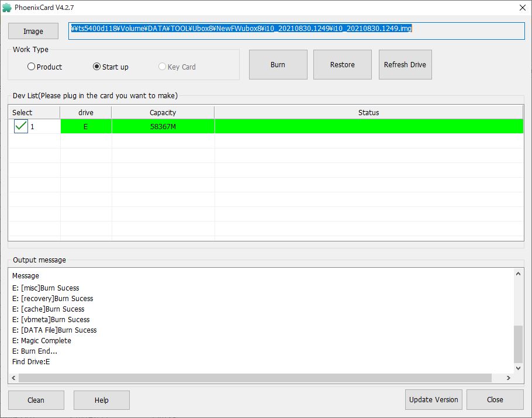The width and height of the screenshot is (532, 418).
Task: Click the output scroll down arrow
Action: click(x=518, y=368)
